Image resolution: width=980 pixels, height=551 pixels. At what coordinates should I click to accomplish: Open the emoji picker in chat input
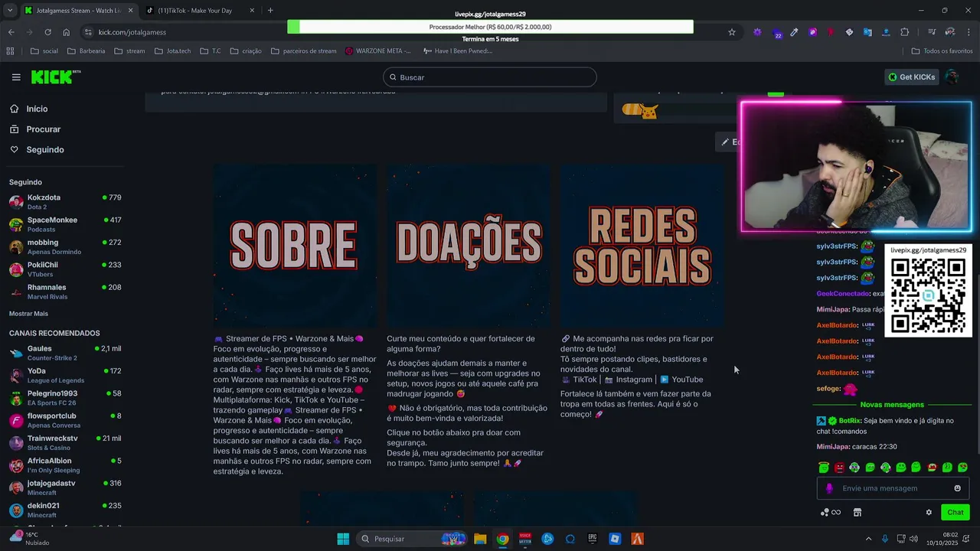pyautogui.click(x=957, y=488)
